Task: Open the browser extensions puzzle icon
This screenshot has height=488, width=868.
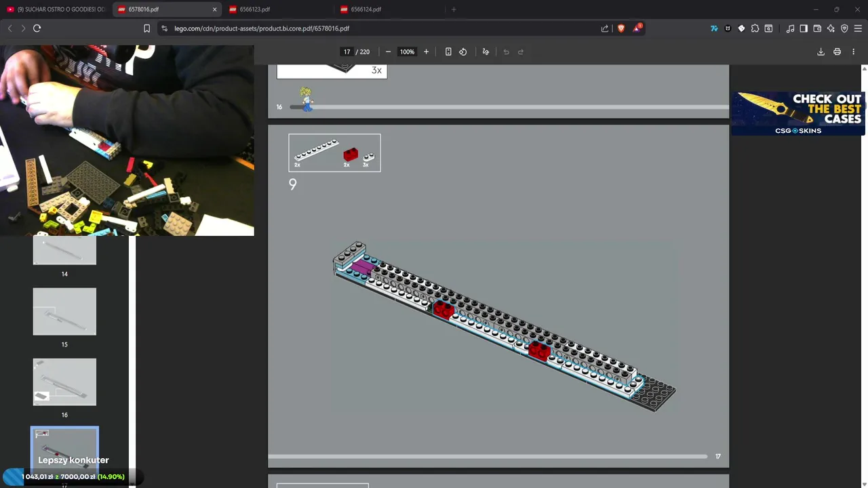Action: (755, 28)
